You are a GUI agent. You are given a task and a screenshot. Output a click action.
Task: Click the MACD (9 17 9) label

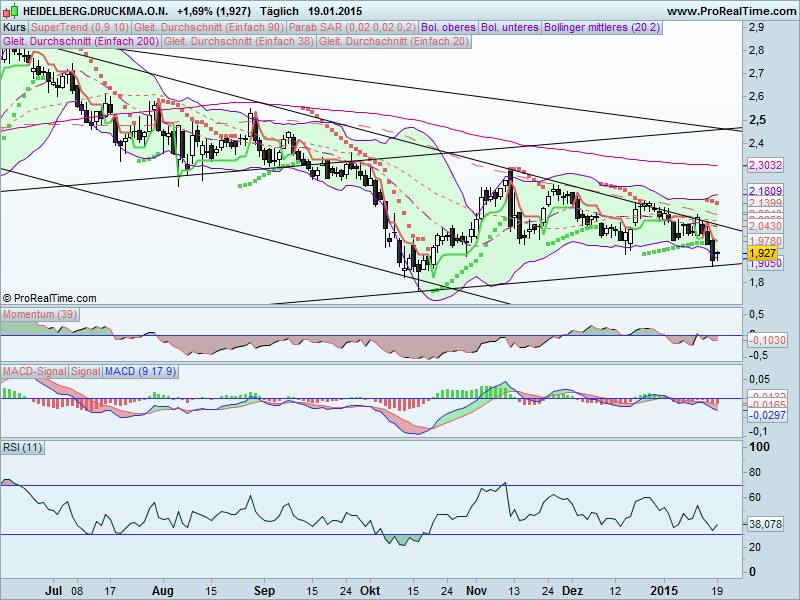(x=140, y=371)
